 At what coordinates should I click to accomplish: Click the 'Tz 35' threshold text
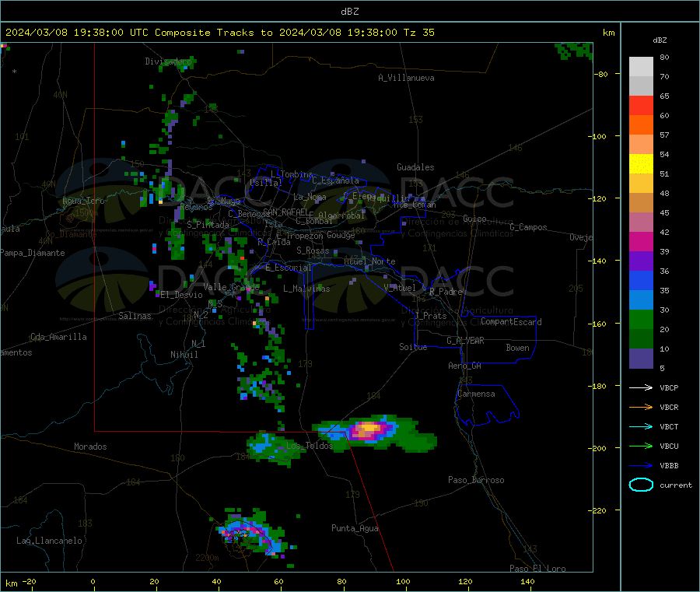(x=418, y=33)
